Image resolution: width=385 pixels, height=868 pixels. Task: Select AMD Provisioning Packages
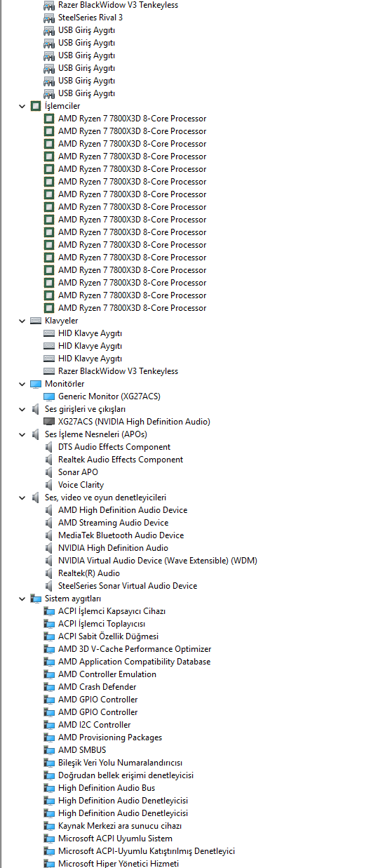[x=110, y=737]
